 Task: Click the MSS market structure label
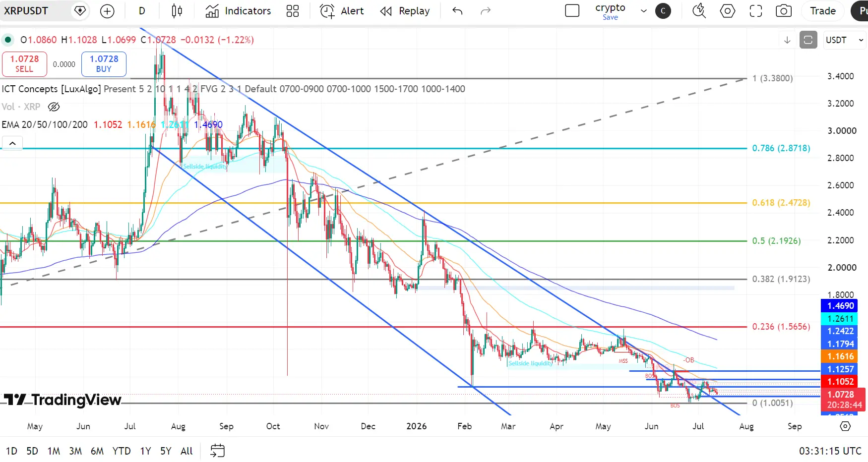[623, 361]
